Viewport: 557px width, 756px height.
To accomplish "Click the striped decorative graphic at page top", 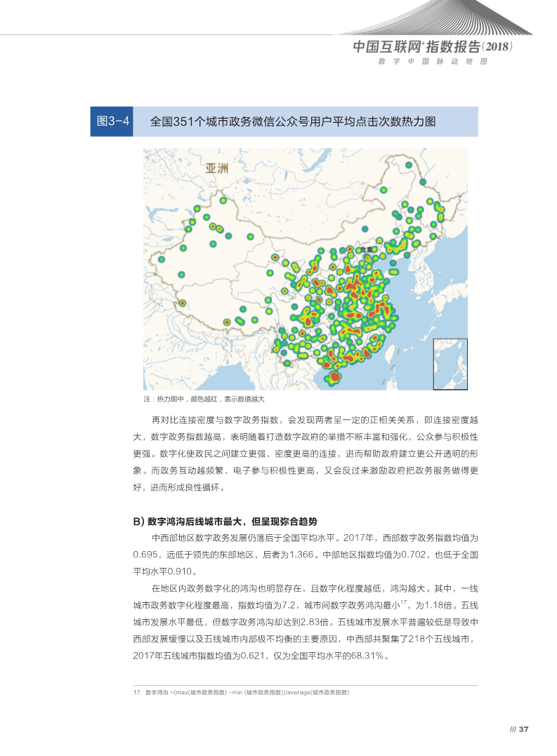I will (x=450, y=18).
